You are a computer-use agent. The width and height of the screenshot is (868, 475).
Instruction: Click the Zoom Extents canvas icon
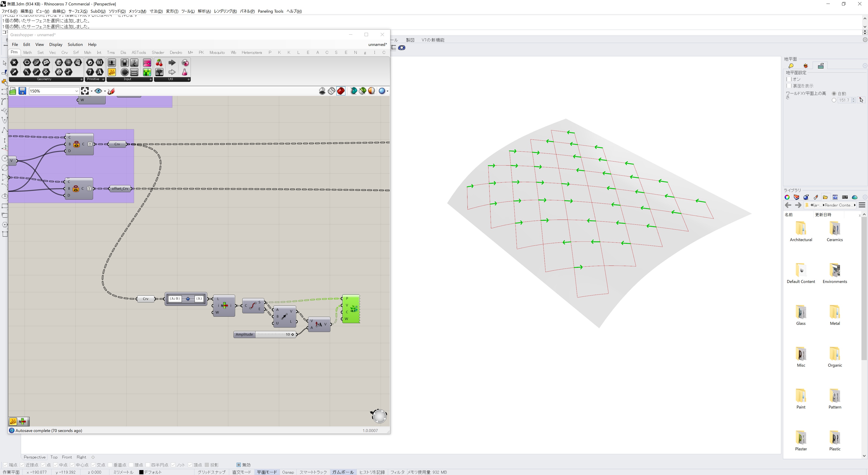[x=85, y=91]
